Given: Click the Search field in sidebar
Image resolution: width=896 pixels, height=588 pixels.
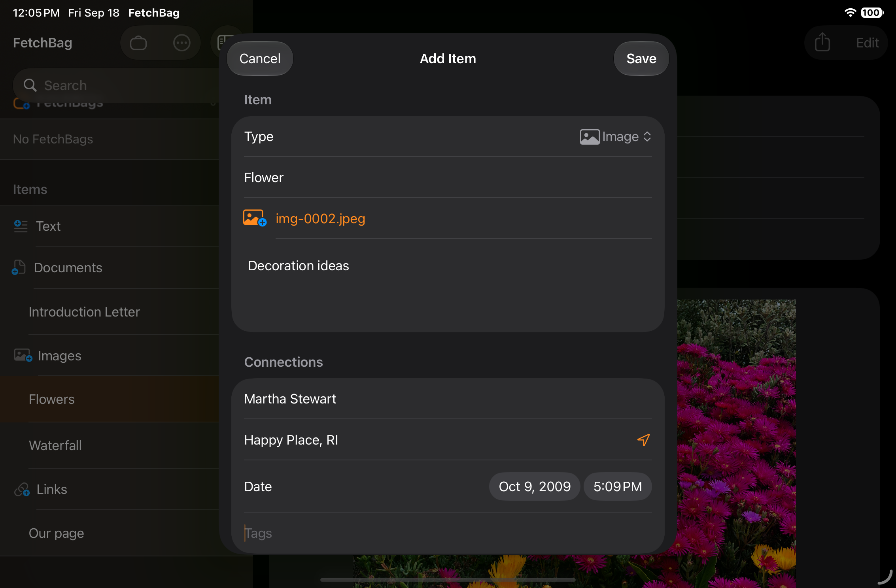Looking at the screenshot, I should (x=117, y=85).
